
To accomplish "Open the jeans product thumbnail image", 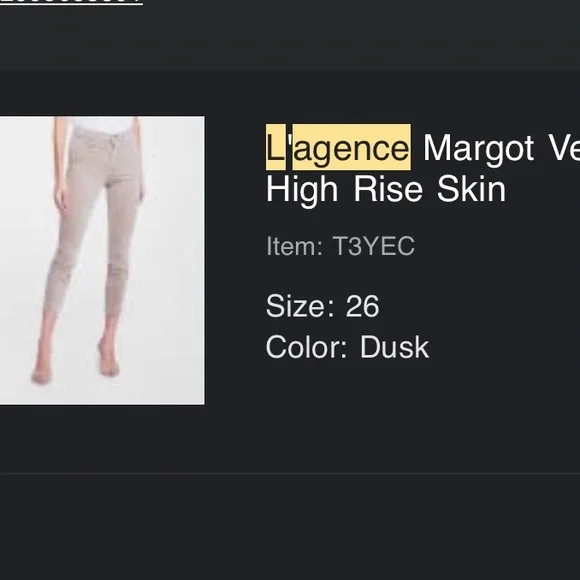I will [x=102, y=260].
